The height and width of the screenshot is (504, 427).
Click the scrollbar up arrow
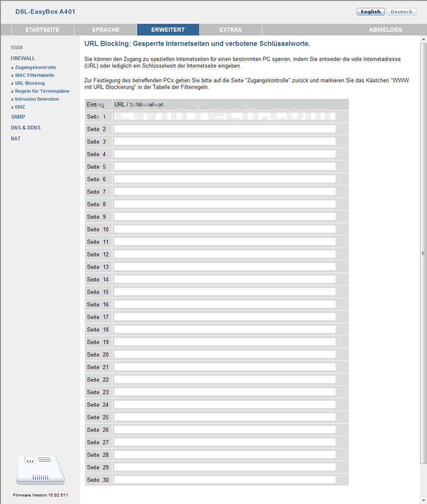[423, 39]
